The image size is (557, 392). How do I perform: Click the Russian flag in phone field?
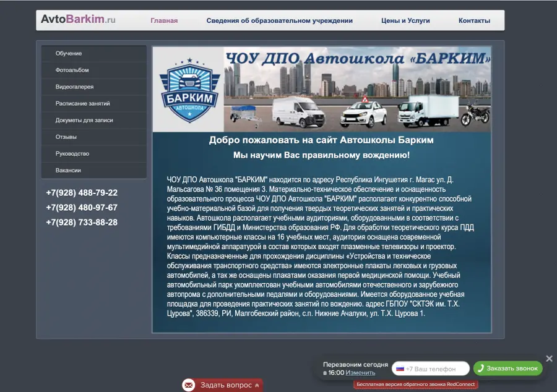[400, 369]
